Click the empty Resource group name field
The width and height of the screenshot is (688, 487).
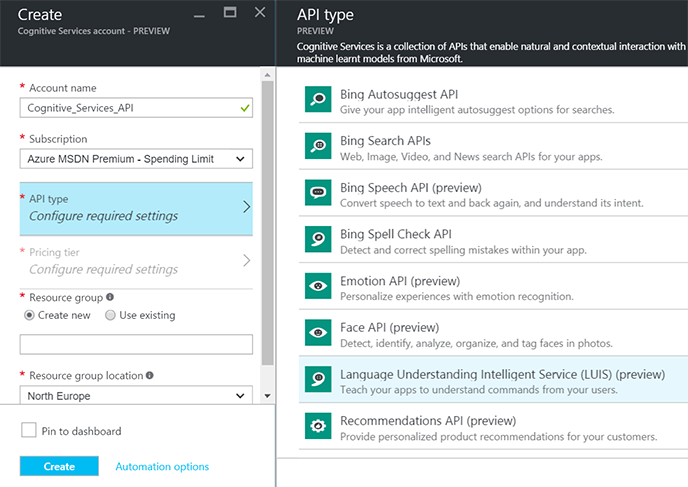pyautogui.click(x=136, y=344)
